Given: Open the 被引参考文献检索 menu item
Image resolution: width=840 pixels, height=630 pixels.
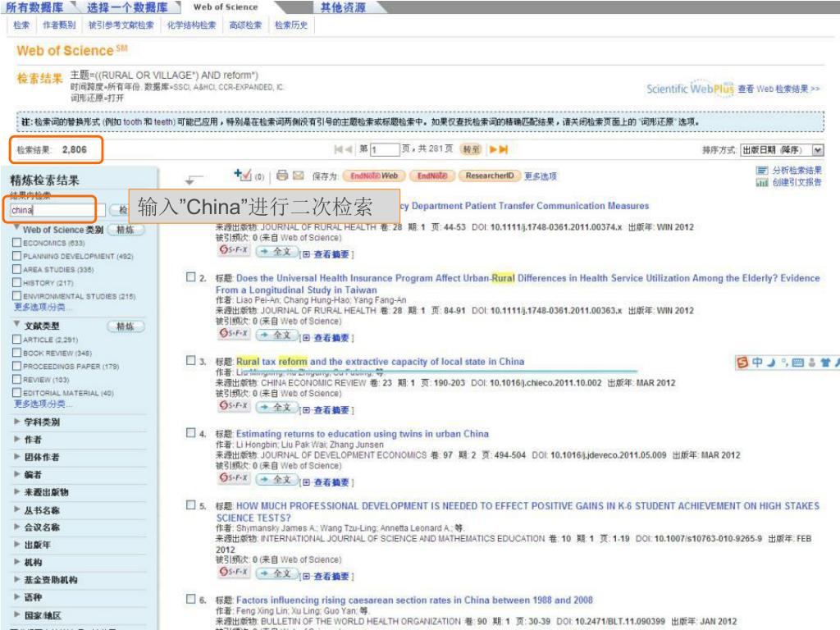Looking at the screenshot, I should [121, 25].
